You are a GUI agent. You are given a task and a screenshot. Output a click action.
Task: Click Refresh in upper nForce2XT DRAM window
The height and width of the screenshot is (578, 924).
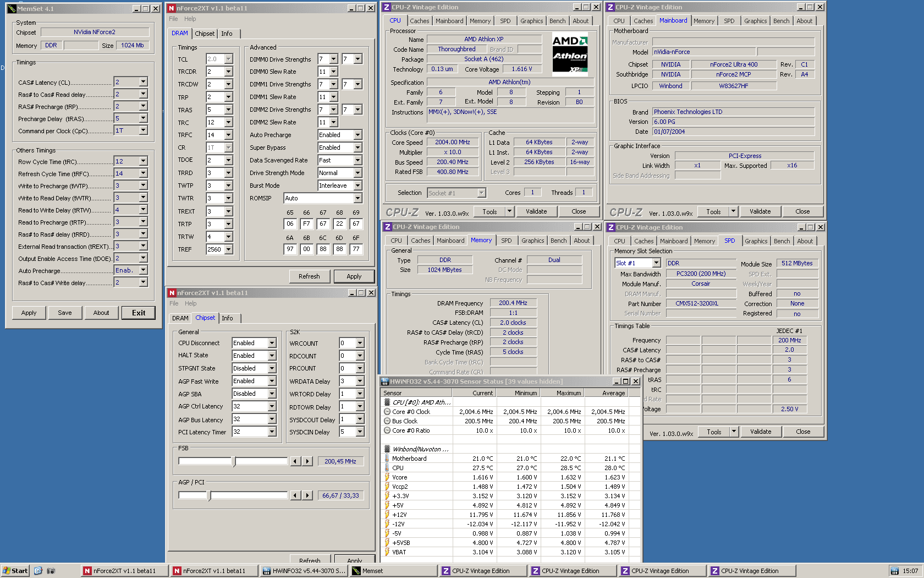(x=309, y=276)
